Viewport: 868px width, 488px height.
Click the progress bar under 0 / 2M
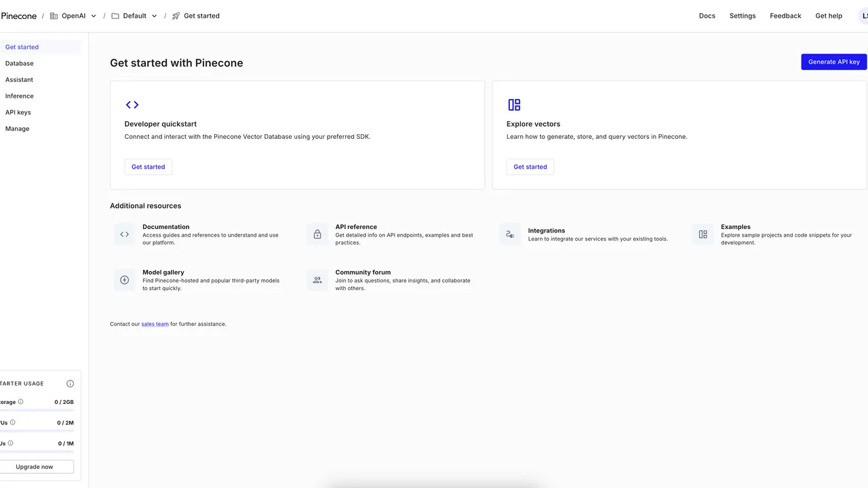click(x=37, y=430)
